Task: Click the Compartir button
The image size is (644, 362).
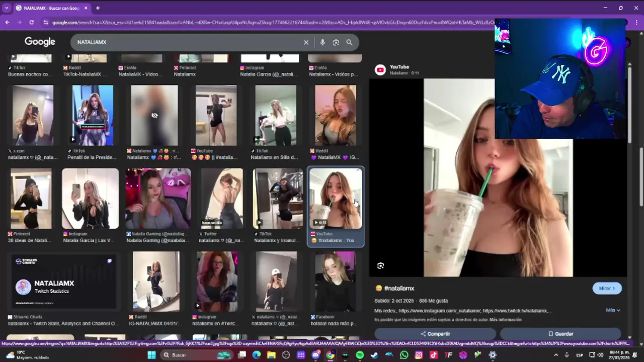Action: pos(435,334)
